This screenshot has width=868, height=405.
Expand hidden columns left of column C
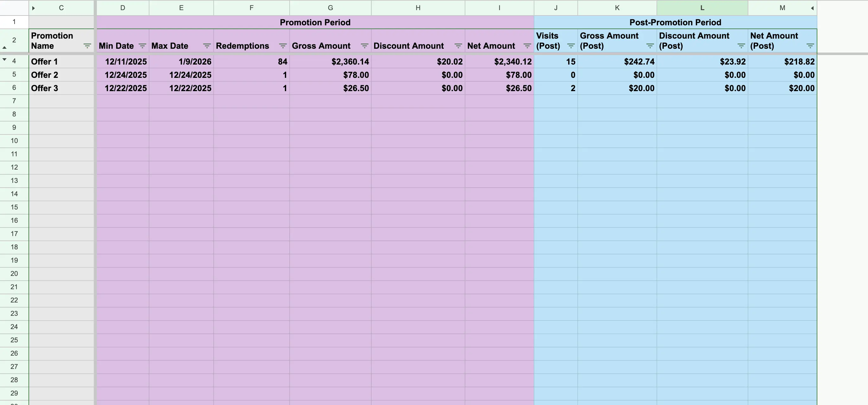pos(33,8)
